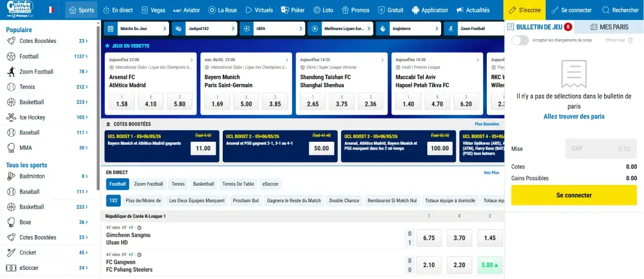Open the Boxe sport icon

tap(11, 222)
